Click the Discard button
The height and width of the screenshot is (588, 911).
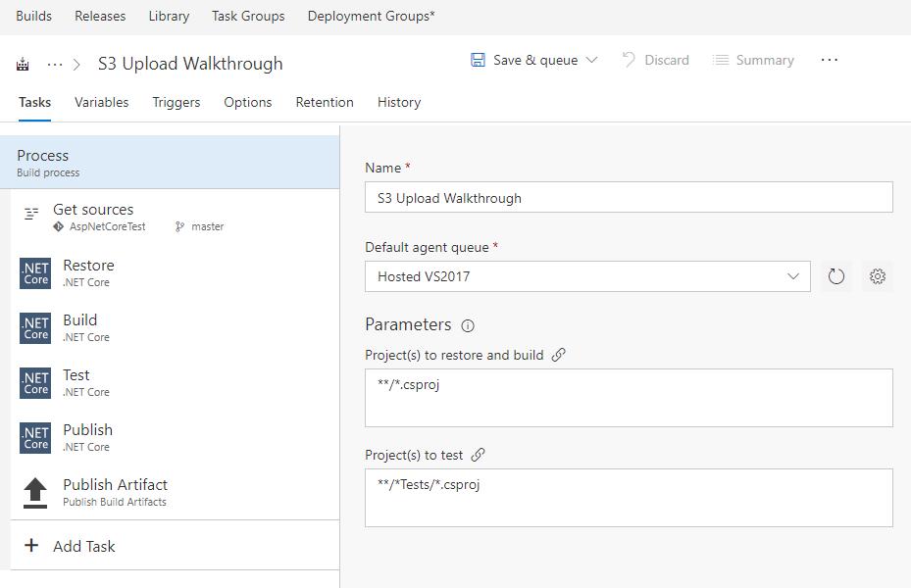coord(655,60)
